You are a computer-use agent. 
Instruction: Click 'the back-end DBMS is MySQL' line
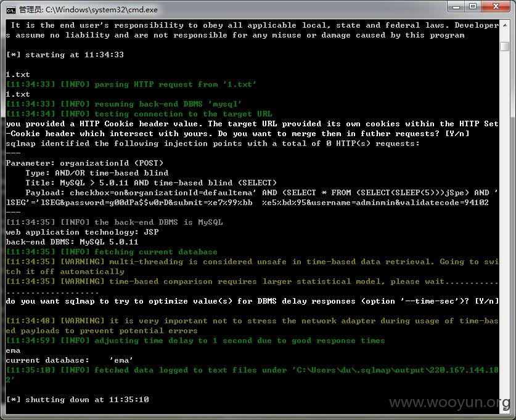pos(115,222)
